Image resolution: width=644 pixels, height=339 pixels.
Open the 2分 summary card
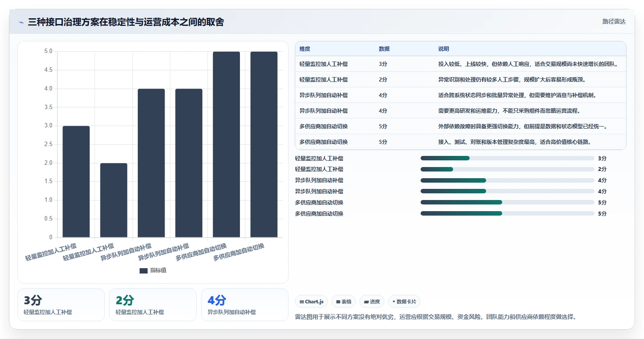coord(153,305)
